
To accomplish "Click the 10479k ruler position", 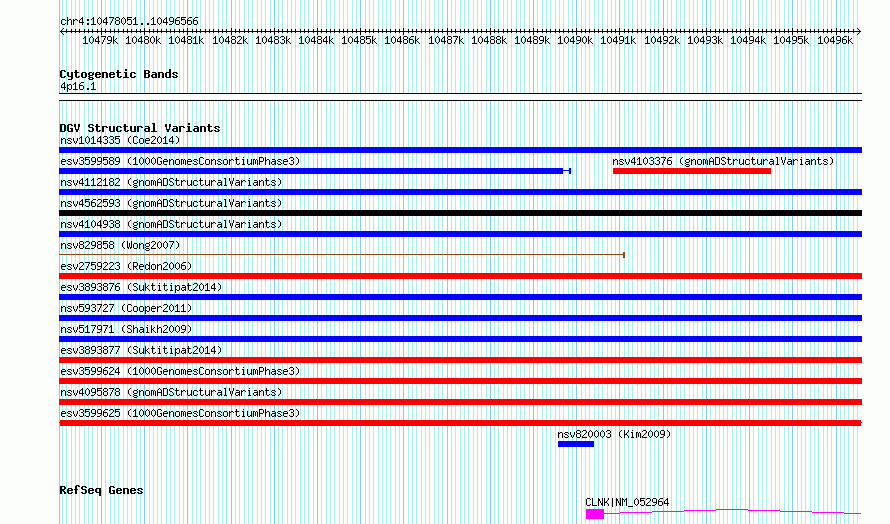I will pos(100,40).
